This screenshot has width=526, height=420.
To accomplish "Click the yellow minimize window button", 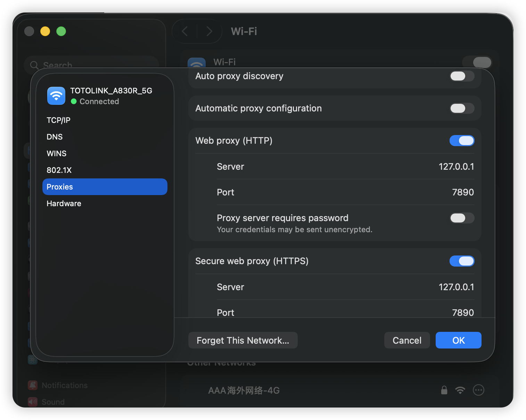I will coord(45,31).
